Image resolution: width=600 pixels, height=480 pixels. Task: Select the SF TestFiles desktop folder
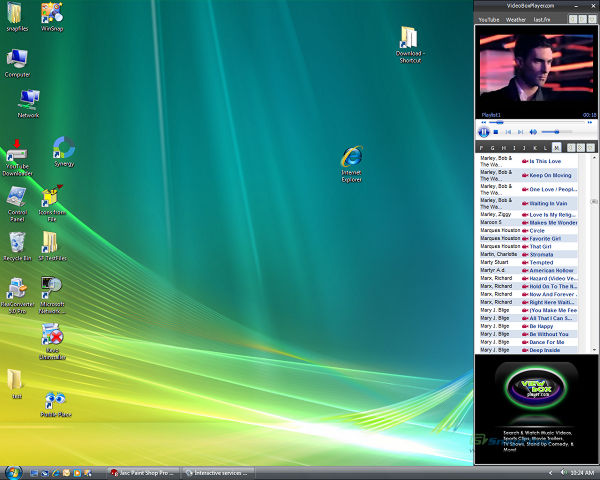[x=52, y=247]
